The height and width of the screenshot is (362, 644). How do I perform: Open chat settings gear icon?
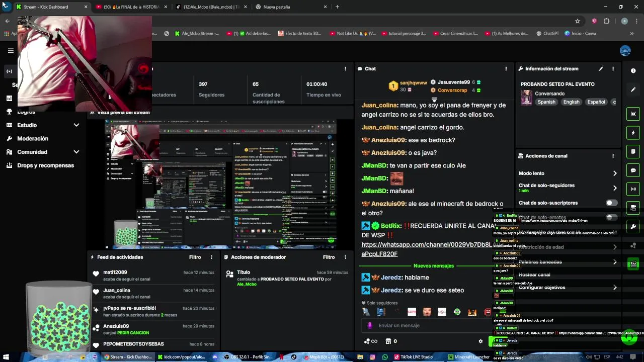point(480,341)
